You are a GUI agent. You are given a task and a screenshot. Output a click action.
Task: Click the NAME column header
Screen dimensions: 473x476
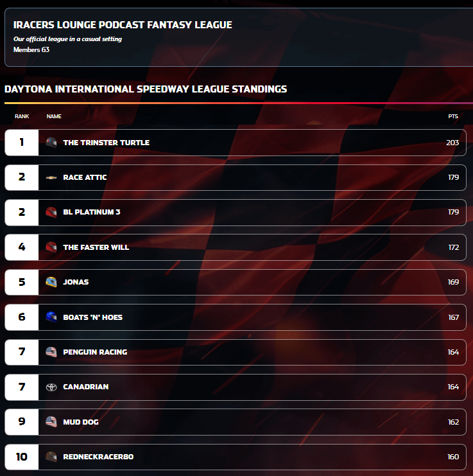[54, 116]
